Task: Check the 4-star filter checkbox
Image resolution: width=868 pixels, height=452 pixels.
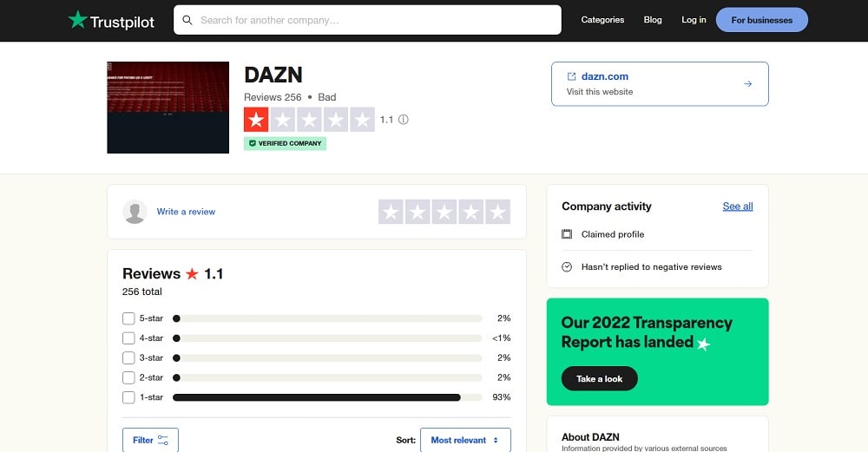Action: (x=128, y=338)
